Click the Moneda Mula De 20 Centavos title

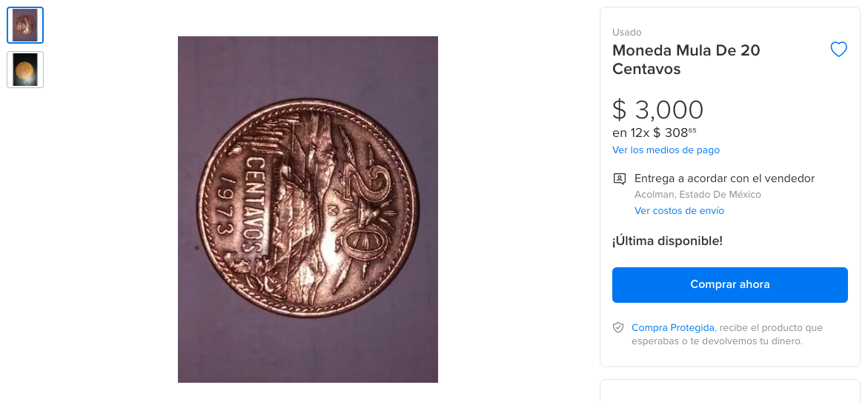tap(686, 60)
